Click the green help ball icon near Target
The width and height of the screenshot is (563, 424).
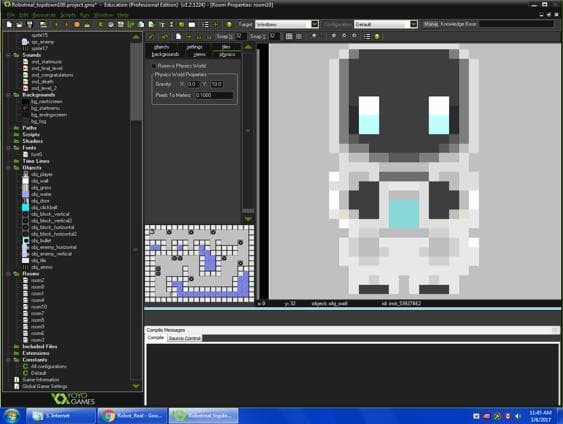pos(229,24)
